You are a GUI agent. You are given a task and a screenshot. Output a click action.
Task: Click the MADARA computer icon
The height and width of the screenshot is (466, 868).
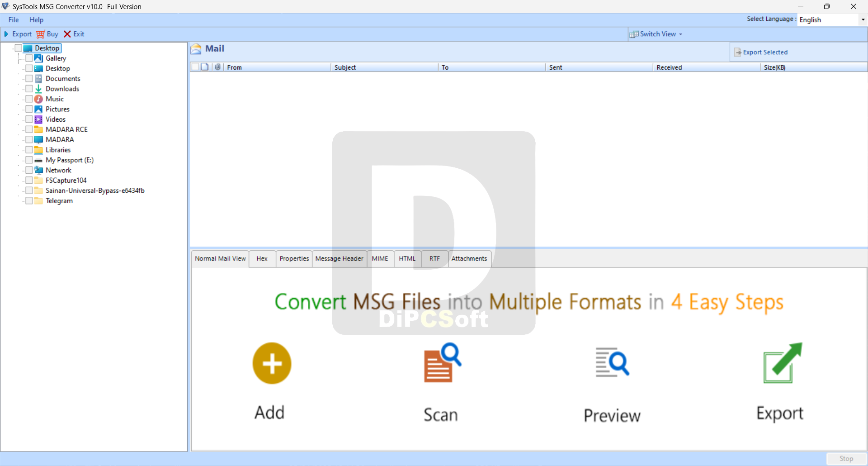[38, 140]
